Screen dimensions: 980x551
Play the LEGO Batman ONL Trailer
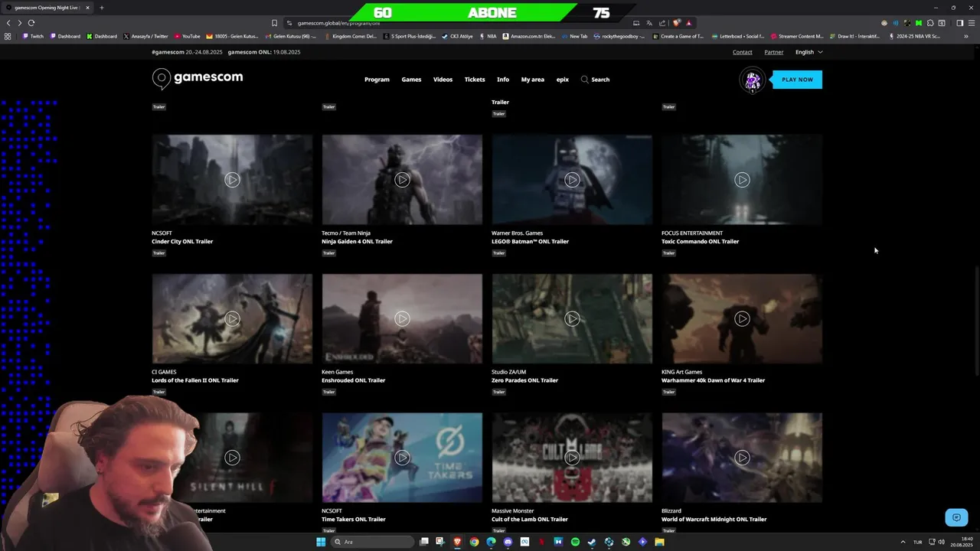coord(572,180)
